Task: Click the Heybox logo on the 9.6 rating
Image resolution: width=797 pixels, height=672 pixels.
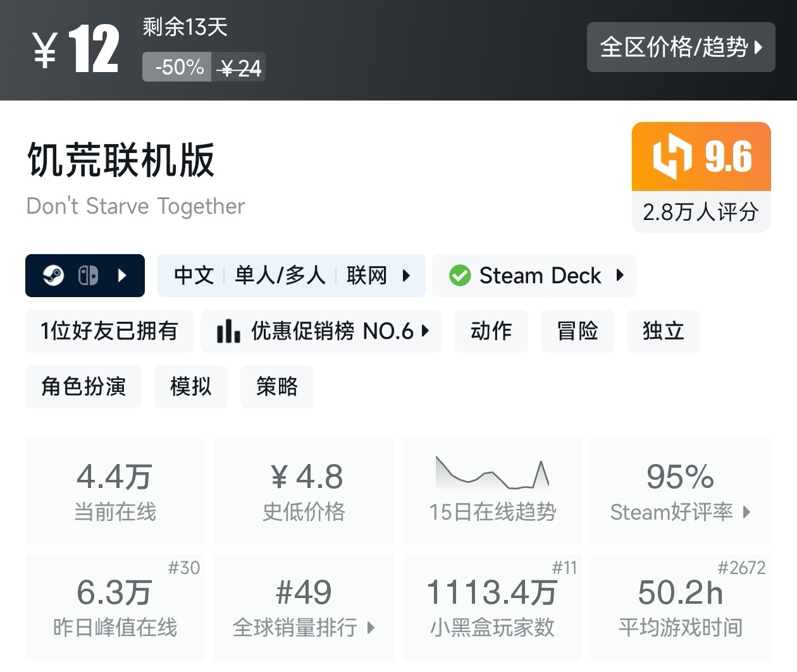Action: pos(672,156)
